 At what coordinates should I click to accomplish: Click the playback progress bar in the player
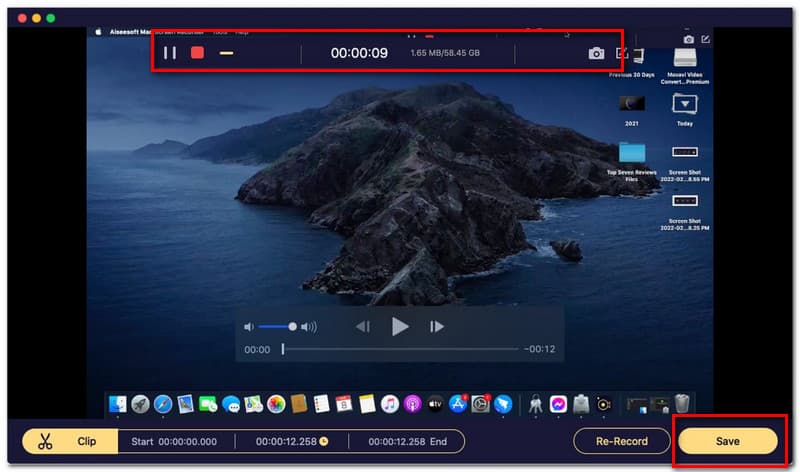coord(400,349)
